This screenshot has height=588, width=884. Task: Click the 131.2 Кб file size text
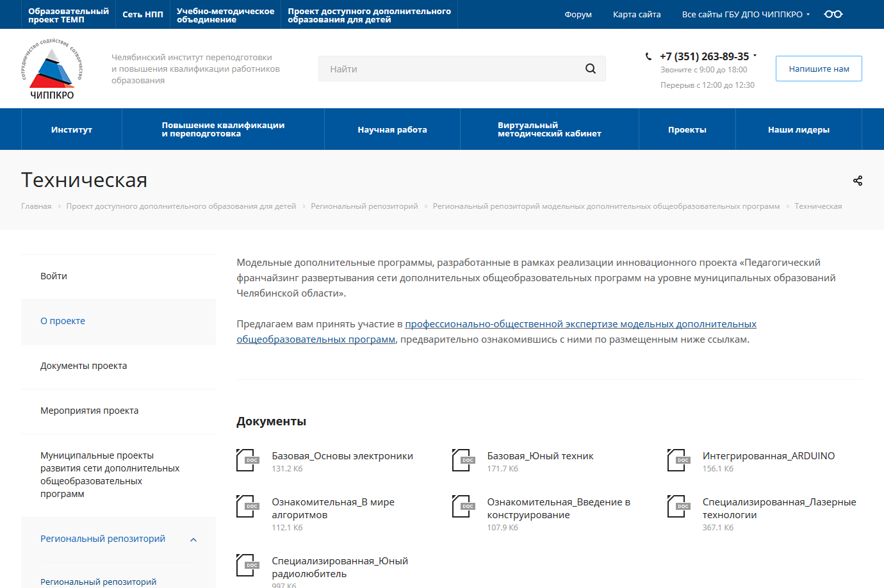[287, 469]
